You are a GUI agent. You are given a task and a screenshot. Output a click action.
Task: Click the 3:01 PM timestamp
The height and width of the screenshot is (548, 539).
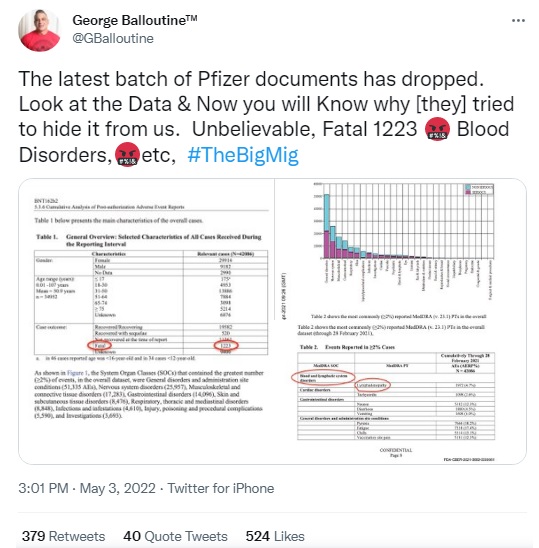43,488
